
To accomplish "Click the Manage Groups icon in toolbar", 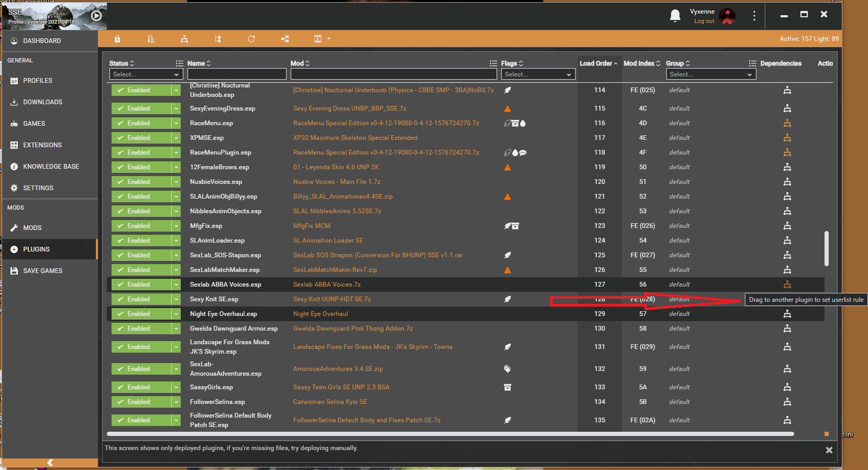I will coord(218,39).
